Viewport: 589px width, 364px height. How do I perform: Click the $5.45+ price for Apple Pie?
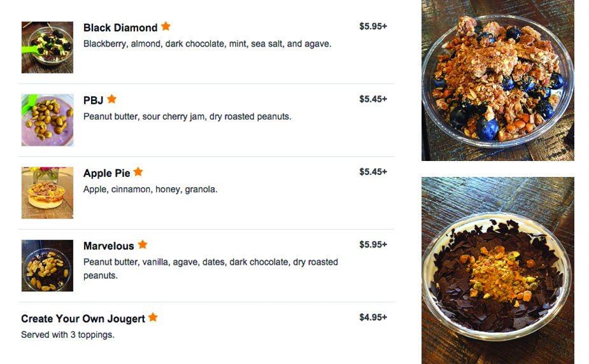tap(373, 172)
